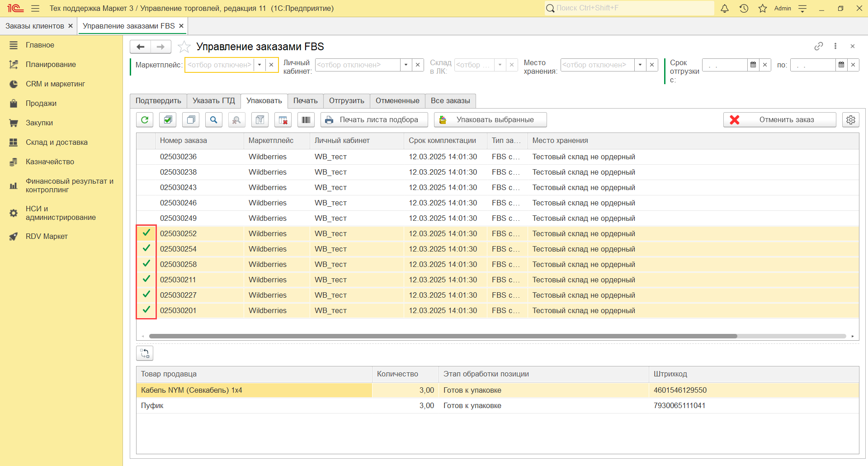Uncheck all orders with the empty squares icon
Screen dimensions: 868x466
(191, 120)
